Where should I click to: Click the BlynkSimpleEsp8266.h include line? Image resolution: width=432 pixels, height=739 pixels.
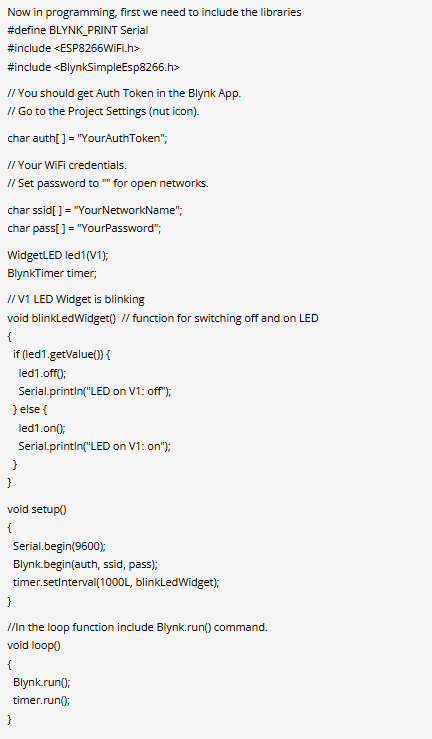pos(94,67)
